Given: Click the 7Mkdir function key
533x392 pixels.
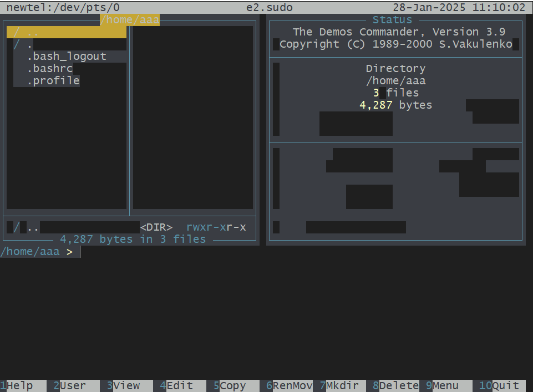Looking at the screenshot, I should click(x=343, y=385).
